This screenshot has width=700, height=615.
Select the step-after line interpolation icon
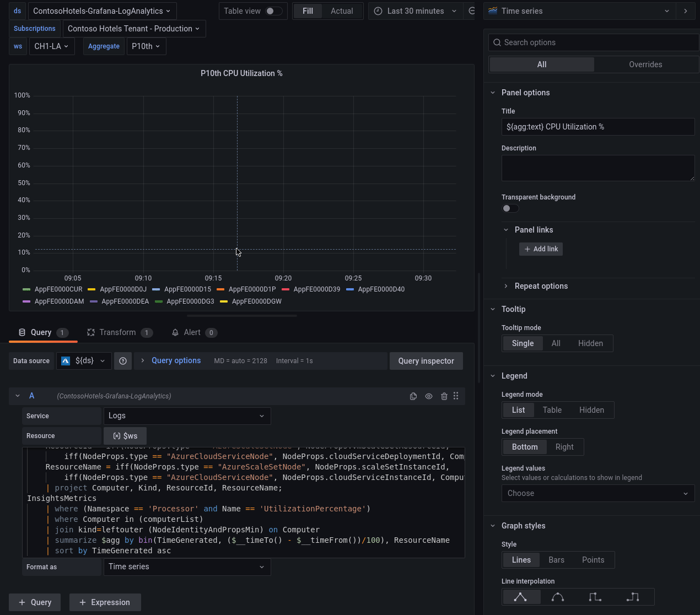point(632,597)
